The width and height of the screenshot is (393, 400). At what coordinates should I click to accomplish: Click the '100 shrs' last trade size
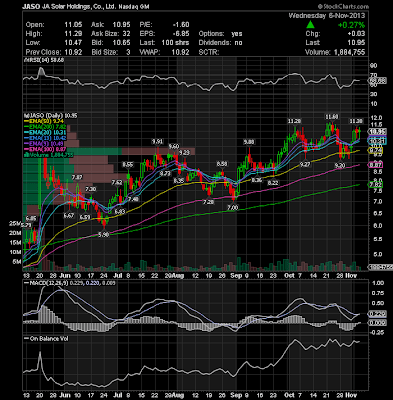pos(175,43)
